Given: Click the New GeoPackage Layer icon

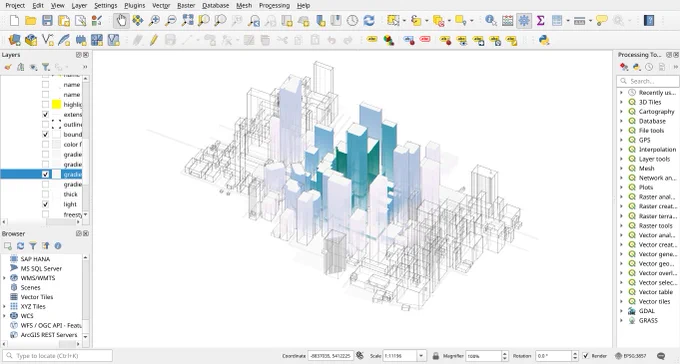Looking at the screenshot, I should pos(31,40).
